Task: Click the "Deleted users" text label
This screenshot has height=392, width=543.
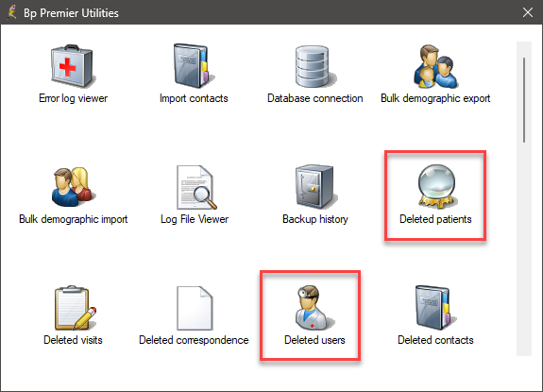Action: coord(314,340)
